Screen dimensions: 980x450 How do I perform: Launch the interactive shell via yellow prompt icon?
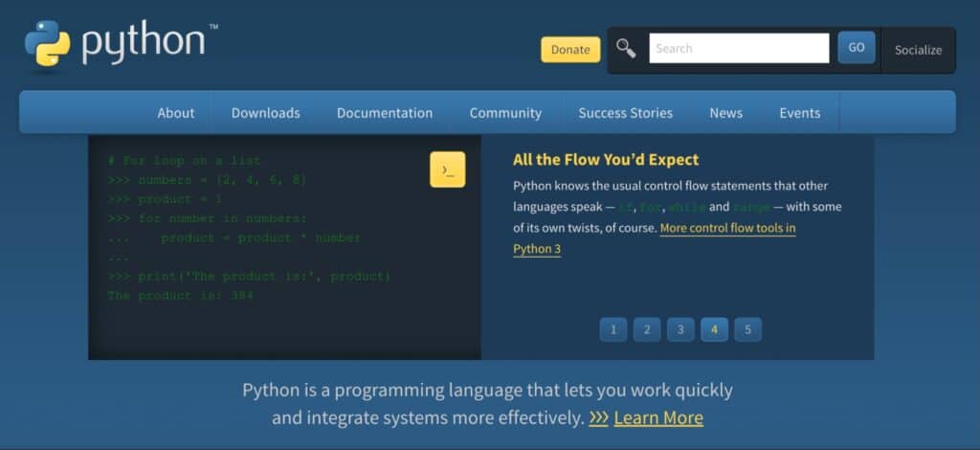pyautogui.click(x=447, y=169)
